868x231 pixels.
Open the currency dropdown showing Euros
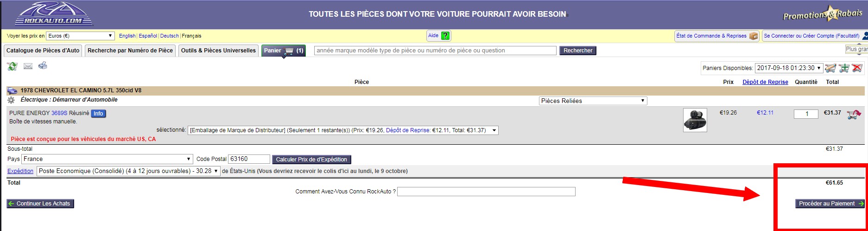81,36
